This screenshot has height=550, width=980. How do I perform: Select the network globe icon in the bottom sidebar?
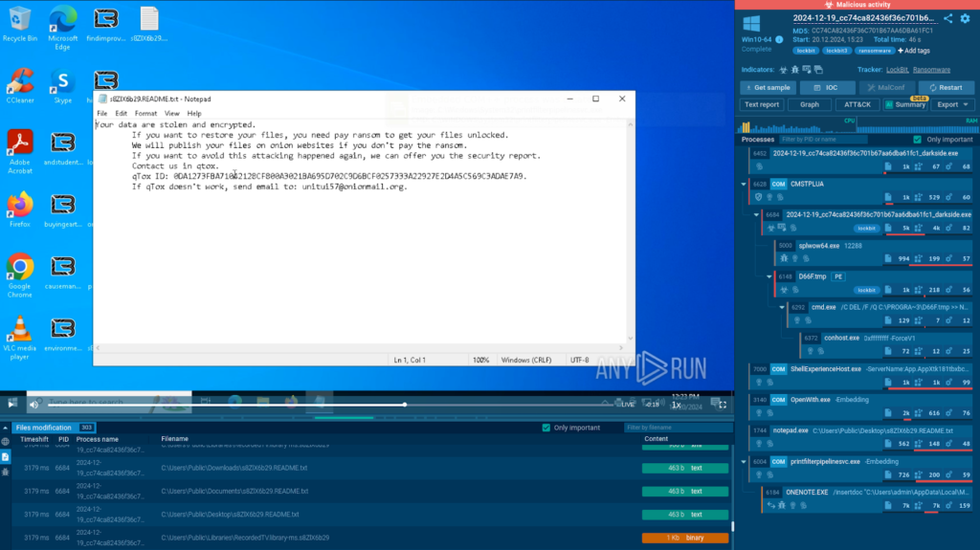tap(5, 442)
